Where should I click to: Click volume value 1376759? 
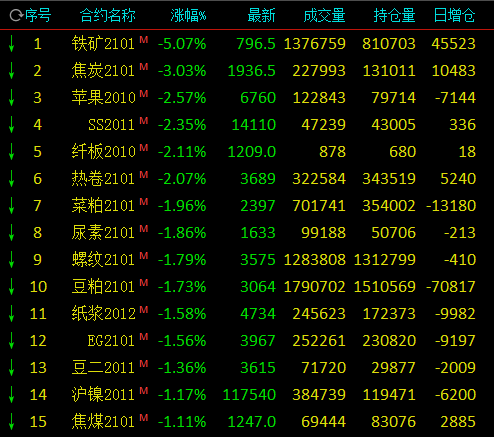pos(315,44)
